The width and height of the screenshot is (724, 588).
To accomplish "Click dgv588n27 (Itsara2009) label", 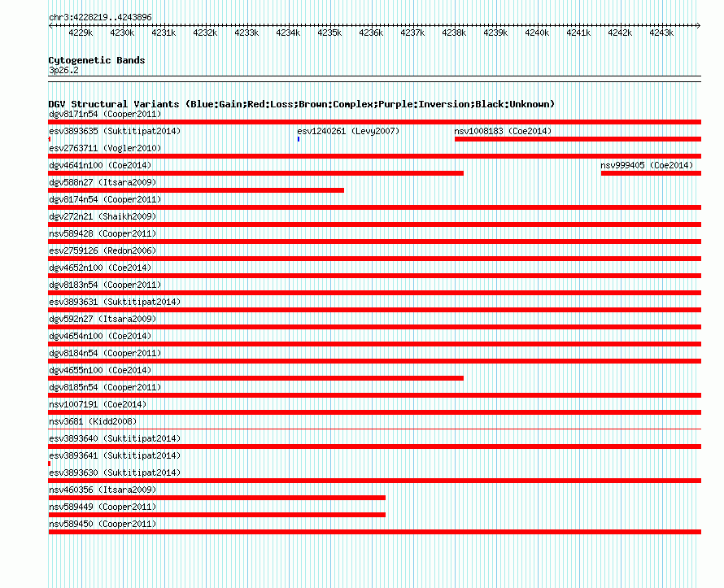I will pos(102,182).
